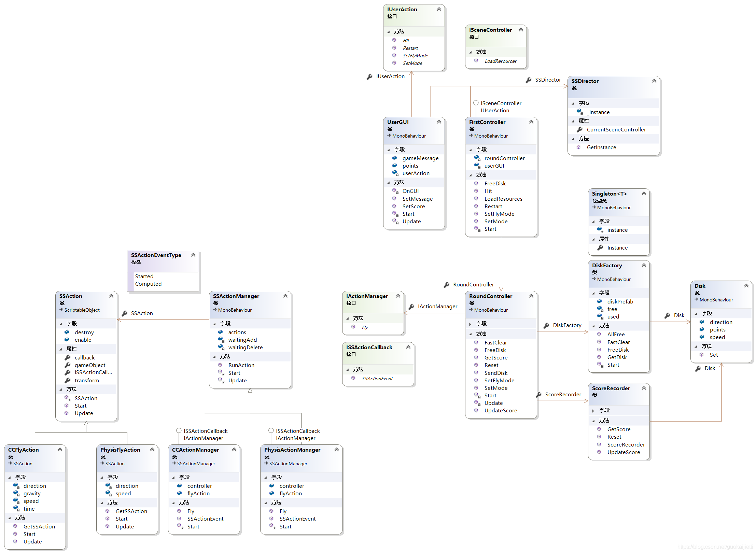Click the ScoreRecorder association label
The width and height of the screenshot is (756, 553).
pos(563,395)
